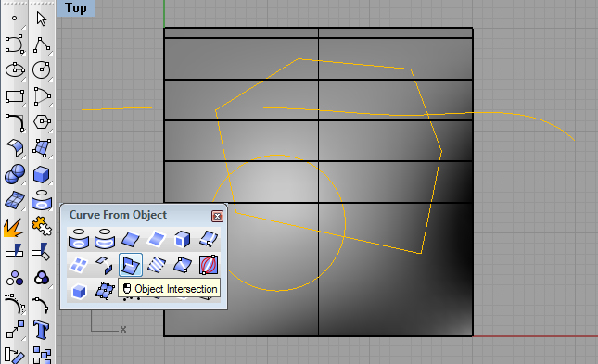Pick the Polyline tool in left toolbar
The width and height of the screenshot is (598, 364).
(x=42, y=44)
